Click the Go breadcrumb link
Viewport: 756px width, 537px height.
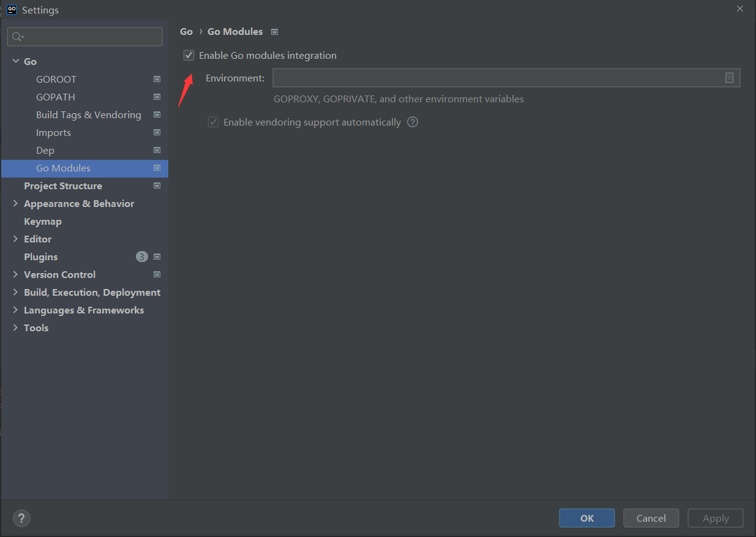186,32
